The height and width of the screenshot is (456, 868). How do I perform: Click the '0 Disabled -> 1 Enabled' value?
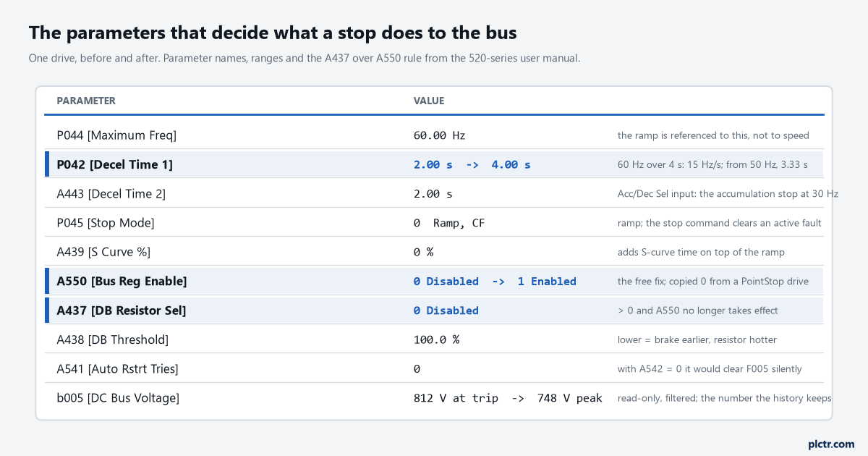coord(495,281)
